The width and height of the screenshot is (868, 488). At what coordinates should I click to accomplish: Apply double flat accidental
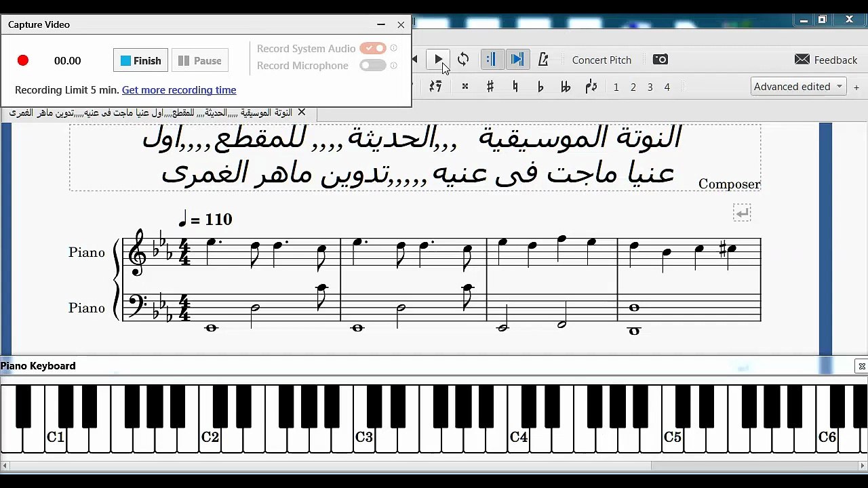pos(566,87)
